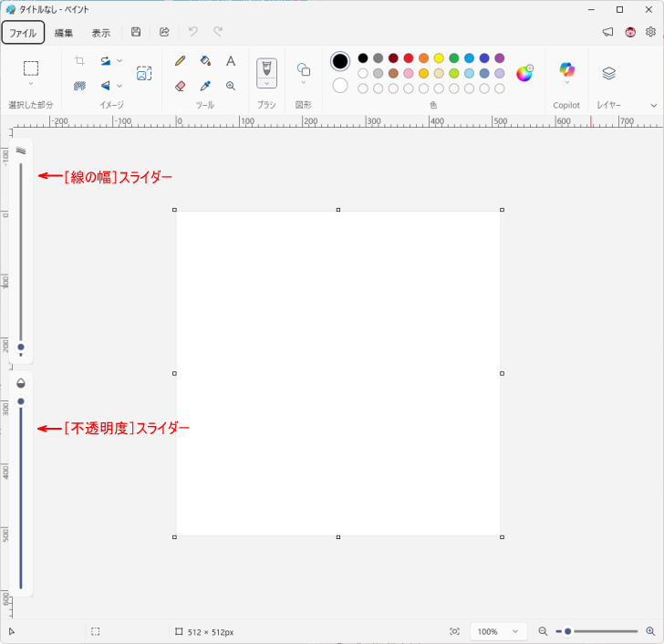The image size is (664, 644).
Task: Pick the Color picker eyedropper tool
Action: point(205,86)
